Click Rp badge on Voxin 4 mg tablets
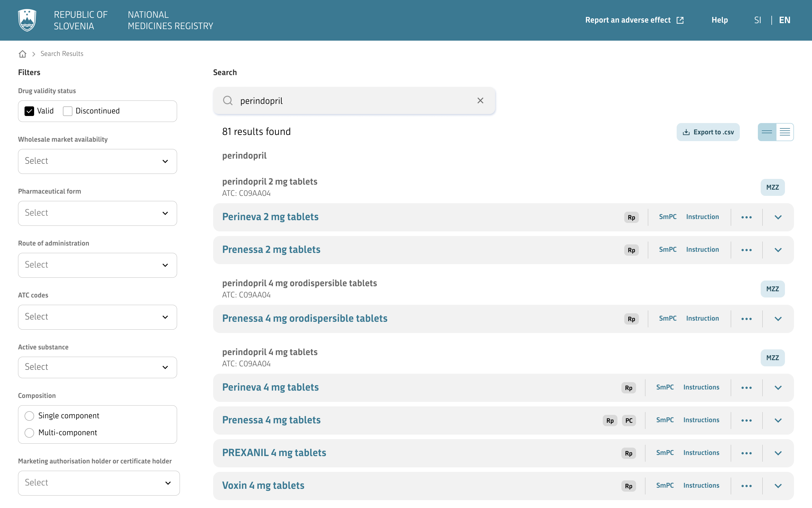This screenshot has width=812, height=508. (628, 486)
